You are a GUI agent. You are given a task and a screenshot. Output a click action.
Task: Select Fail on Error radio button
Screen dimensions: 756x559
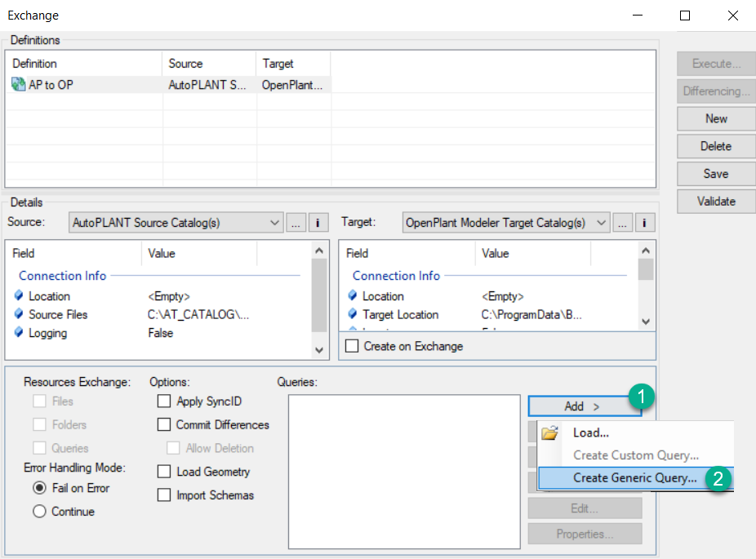(x=39, y=488)
